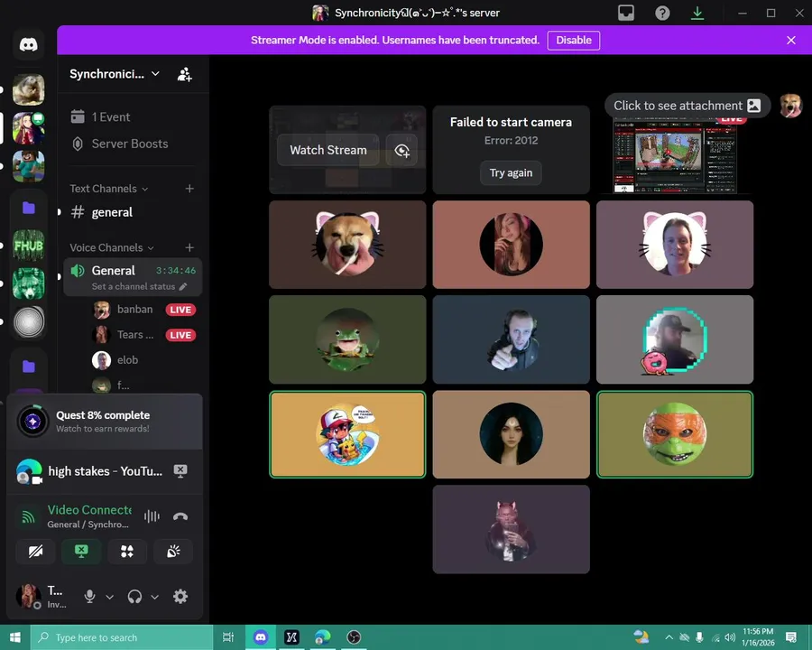Disable Streamer Mode

tap(574, 41)
